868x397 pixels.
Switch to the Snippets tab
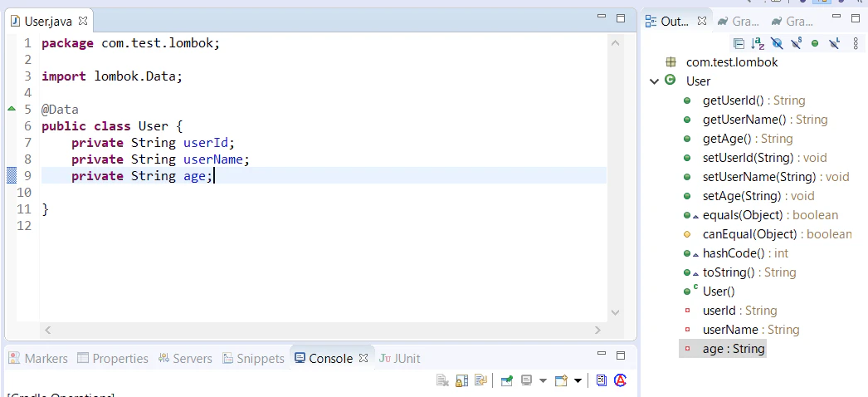click(254, 358)
